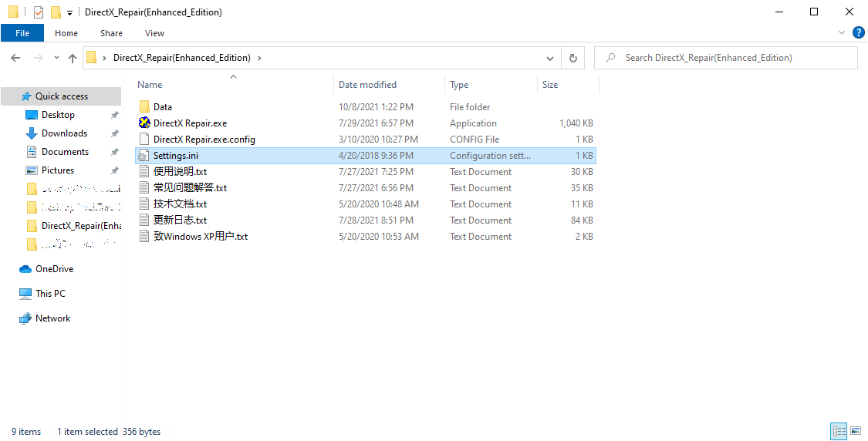Click the DirectX Repair.exe application icon
Image resolution: width=868 pixels, height=441 pixels.
(144, 123)
